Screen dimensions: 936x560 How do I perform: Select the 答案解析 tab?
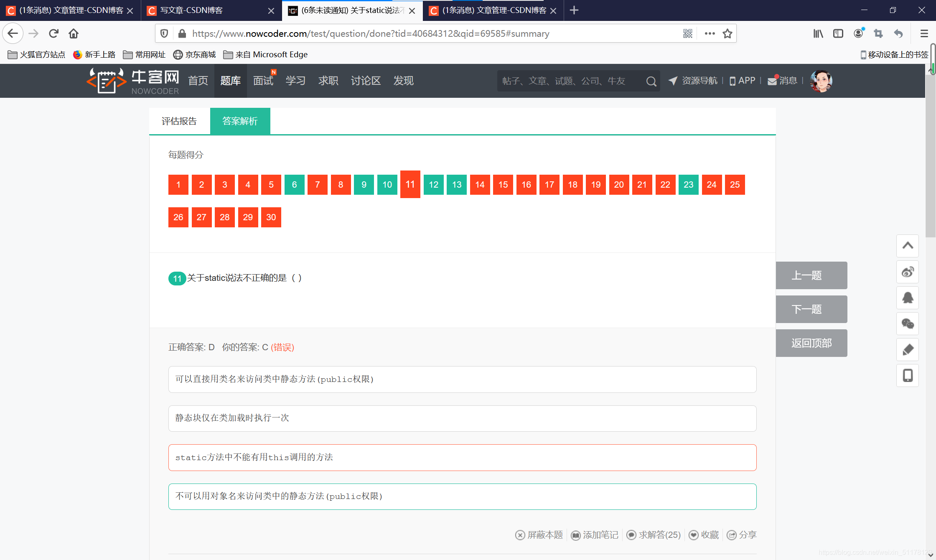click(x=240, y=121)
